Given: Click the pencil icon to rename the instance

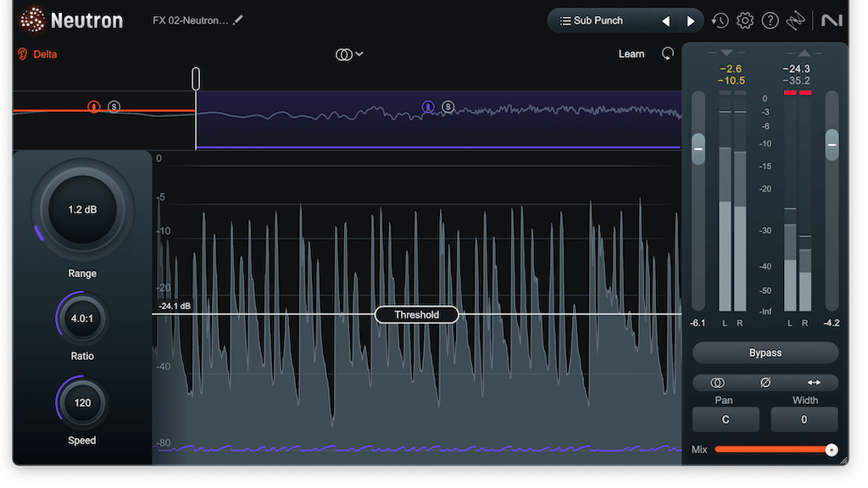Looking at the screenshot, I should (x=238, y=20).
